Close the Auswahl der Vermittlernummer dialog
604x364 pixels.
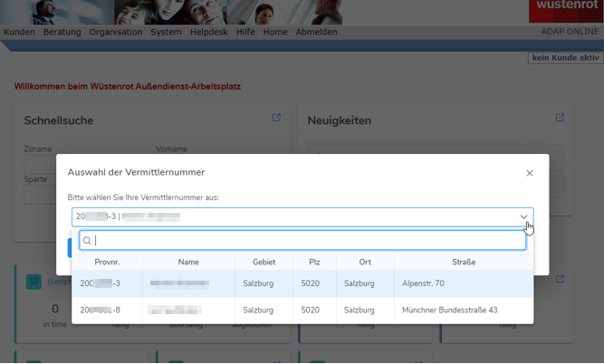click(530, 173)
